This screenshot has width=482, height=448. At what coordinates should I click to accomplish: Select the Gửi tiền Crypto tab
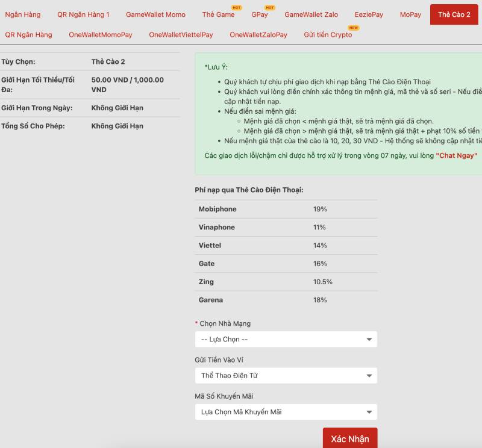328,35
